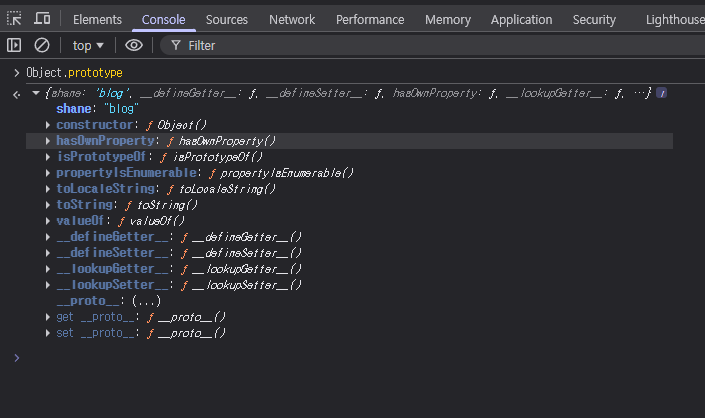The width and height of the screenshot is (705, 418).
Task: Expand the toString property row
Action: [49, 205]
